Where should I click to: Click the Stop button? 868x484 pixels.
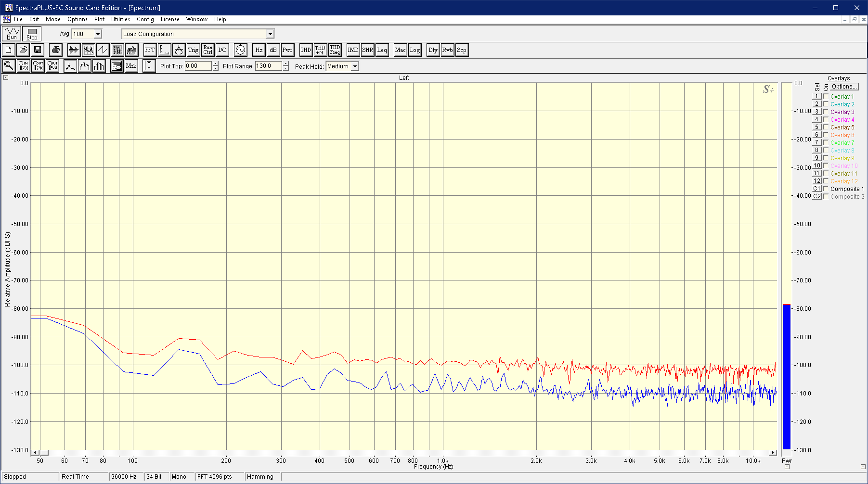(x=32, y=34)
